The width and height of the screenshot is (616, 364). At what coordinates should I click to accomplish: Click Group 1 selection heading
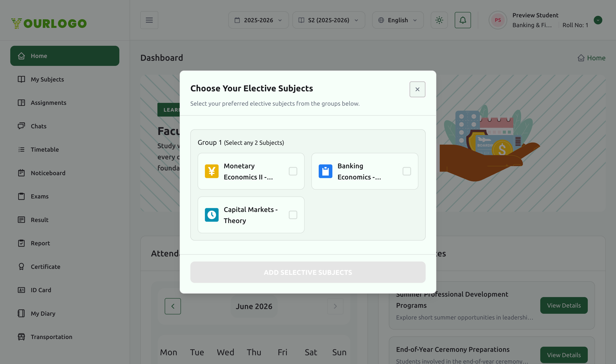(x=241, y=142)
